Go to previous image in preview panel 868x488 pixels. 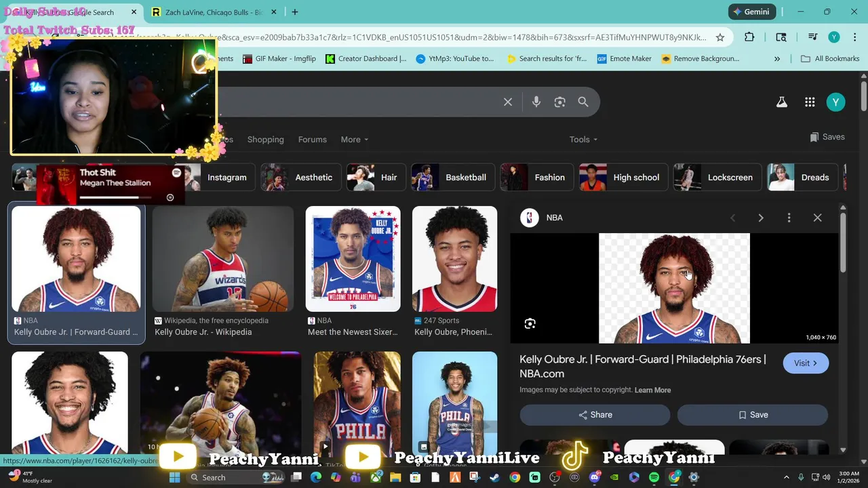pos(732,218)
